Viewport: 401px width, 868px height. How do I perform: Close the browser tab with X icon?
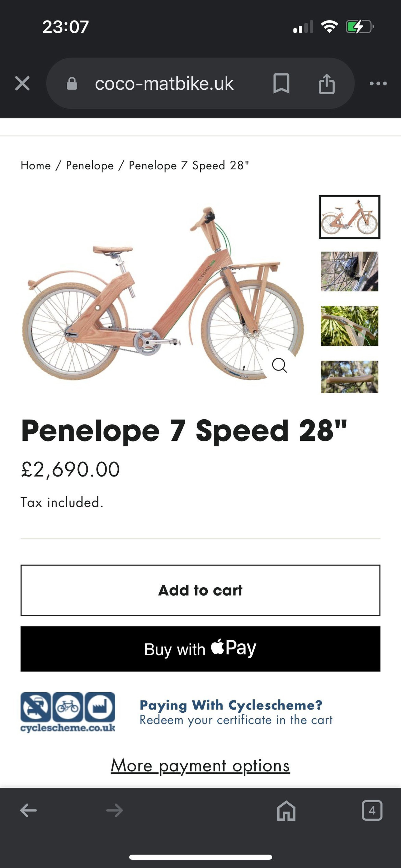22,83
